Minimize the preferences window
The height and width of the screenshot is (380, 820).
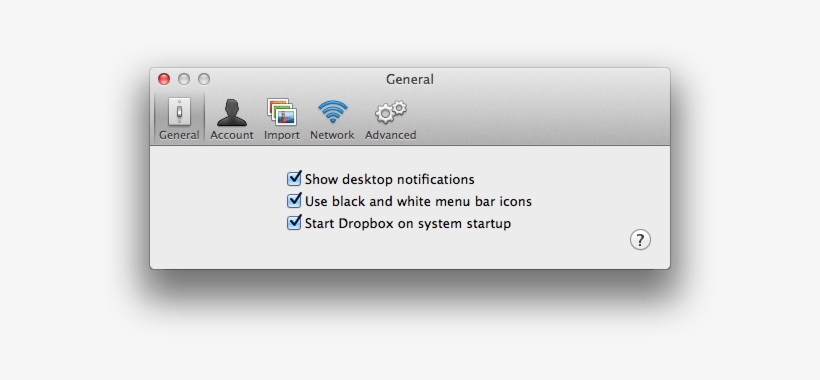[x=184, y=79]
